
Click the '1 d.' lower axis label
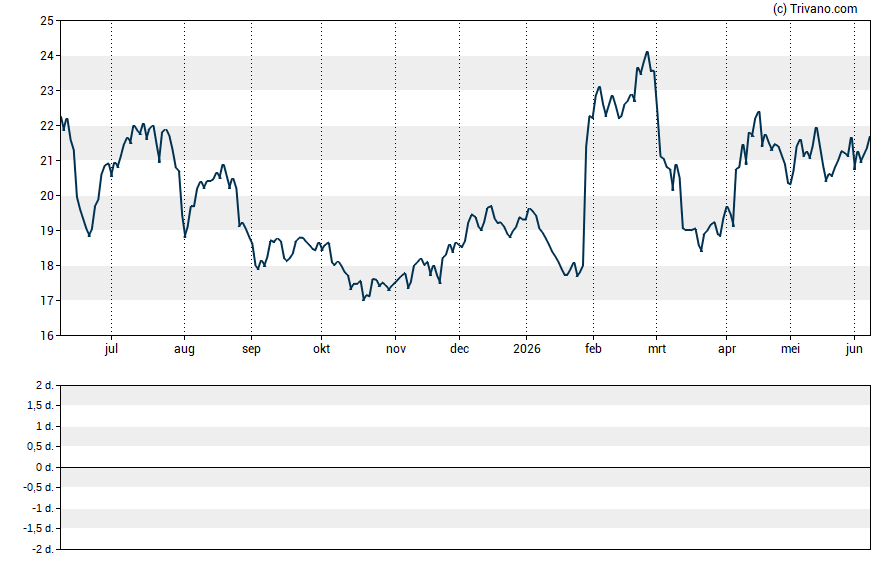(45, 426)
